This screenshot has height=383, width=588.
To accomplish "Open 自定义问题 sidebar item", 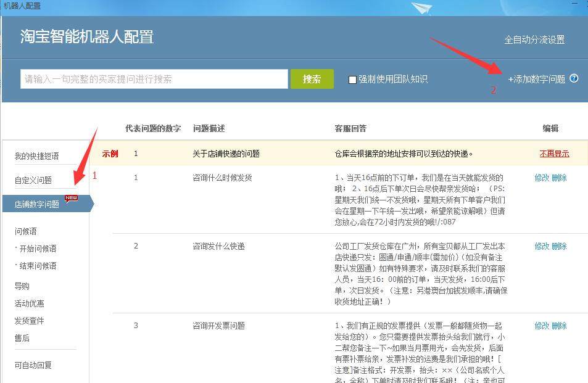I will pos(33,180).
